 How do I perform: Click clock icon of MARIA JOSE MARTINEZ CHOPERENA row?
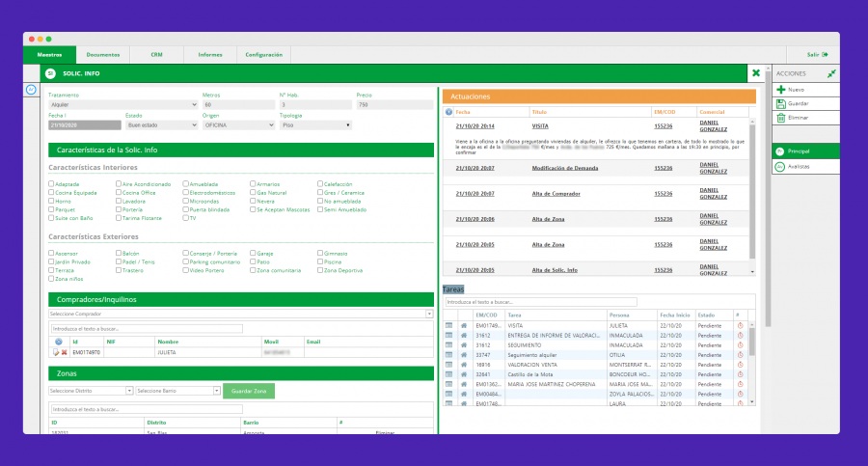tap(740, 384)
